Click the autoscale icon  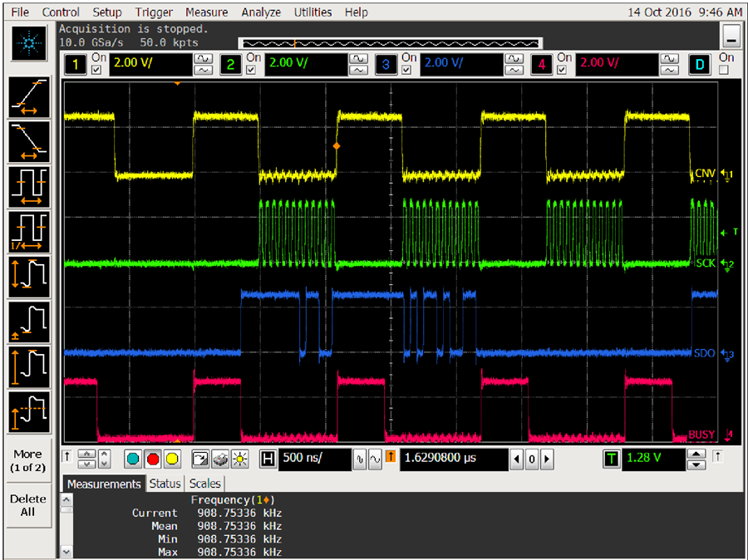pos(200,459)
